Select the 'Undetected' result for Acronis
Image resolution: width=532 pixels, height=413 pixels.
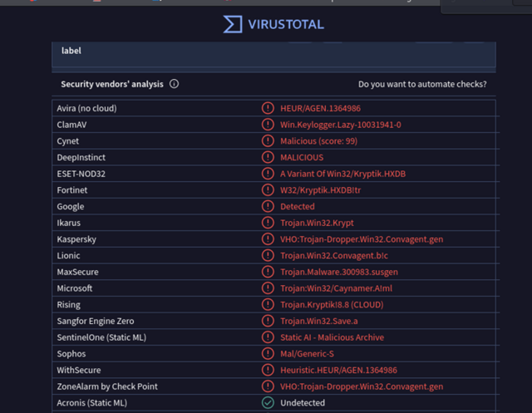(x=303, y=403)
